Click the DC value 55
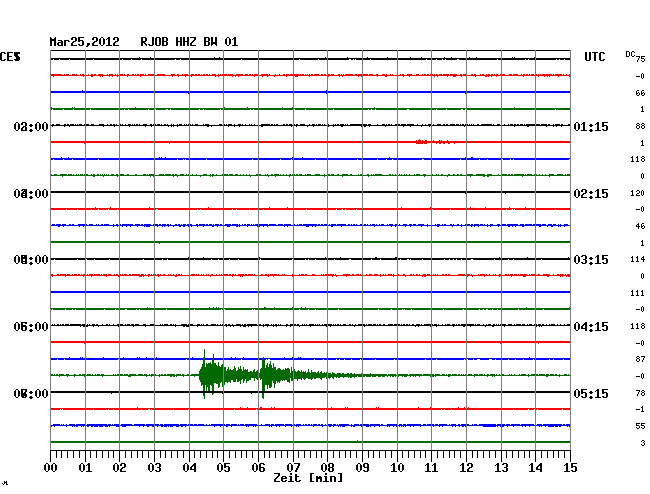This screenshot has height=494, width=650. 640,426
